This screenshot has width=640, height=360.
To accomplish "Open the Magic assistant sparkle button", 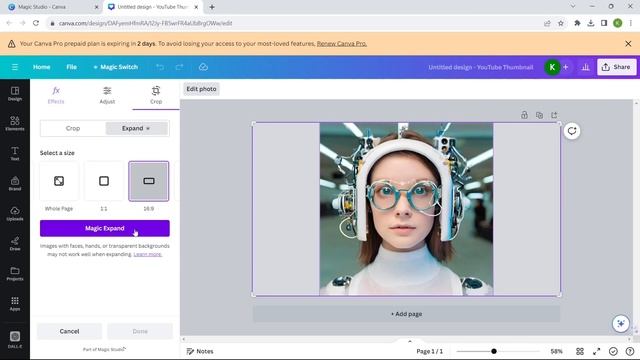I will click(x=620, y=324).
